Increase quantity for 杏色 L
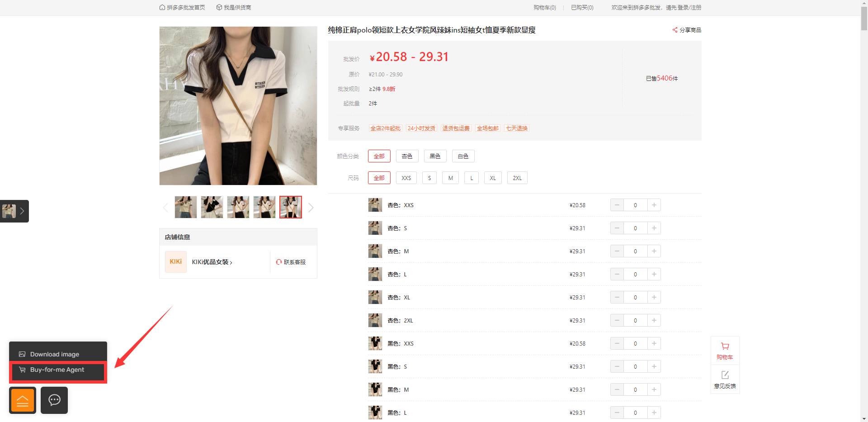The height and width of the screenshot is (422, 868). point(654,274)
